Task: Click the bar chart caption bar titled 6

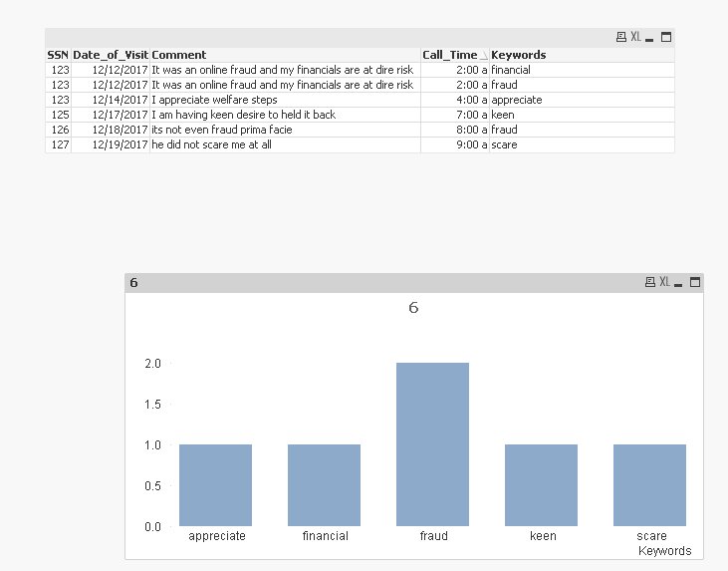Action: pos(414,282)
